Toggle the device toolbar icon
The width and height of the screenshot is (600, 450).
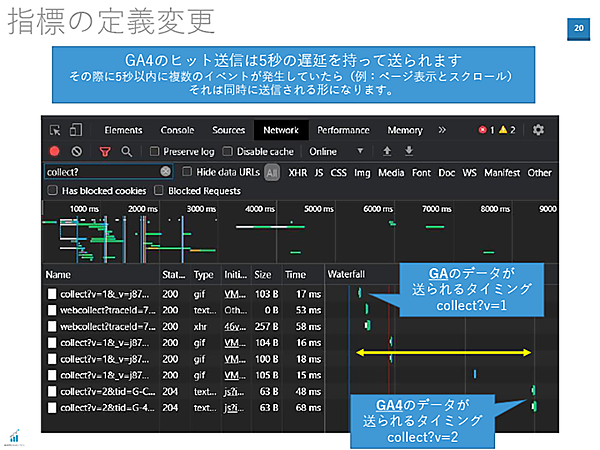click(x=76, y=130)
